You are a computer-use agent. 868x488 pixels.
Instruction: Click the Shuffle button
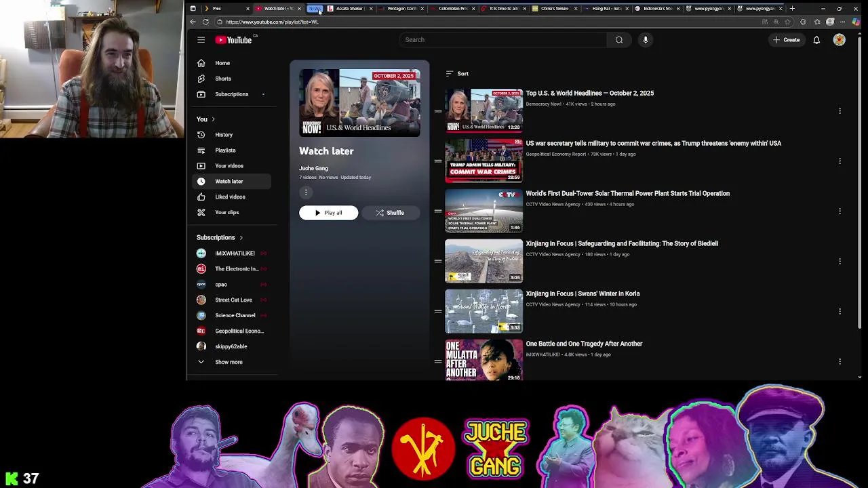point(390,213)
